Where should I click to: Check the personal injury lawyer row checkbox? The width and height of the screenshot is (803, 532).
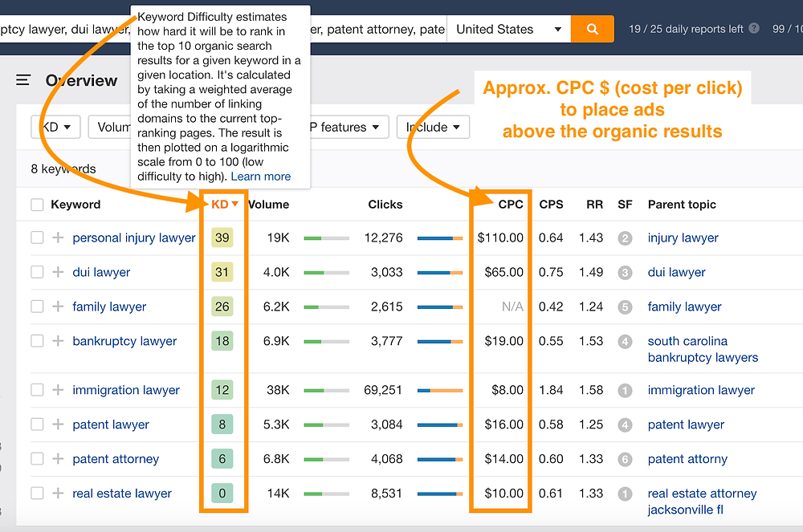37,238
